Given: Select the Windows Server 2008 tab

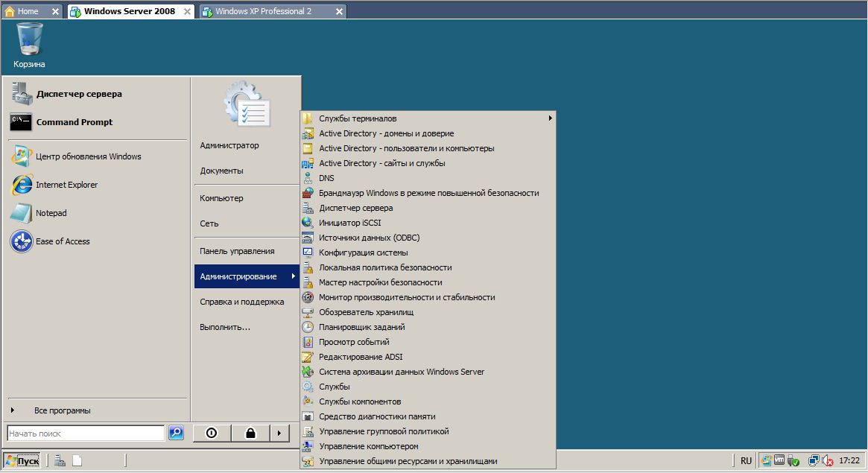Looking at the screenshot, I should [130, 11].
